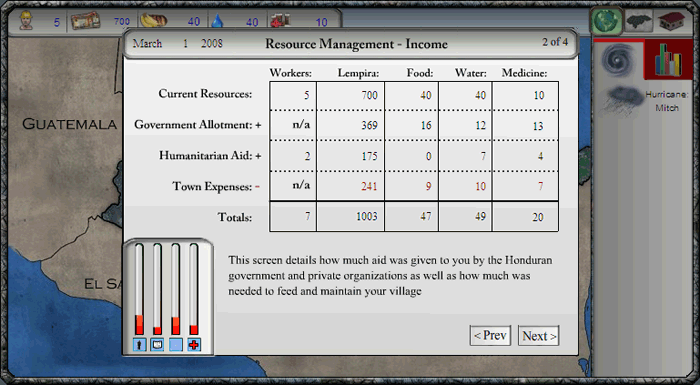Click the Town Expenses water value 10

(x=480, y=186)
